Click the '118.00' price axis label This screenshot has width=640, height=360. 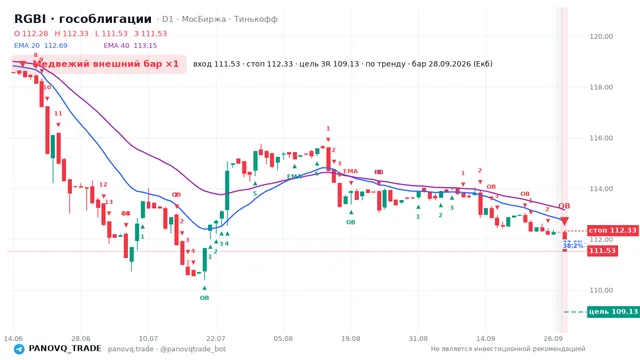pos(601,87)
